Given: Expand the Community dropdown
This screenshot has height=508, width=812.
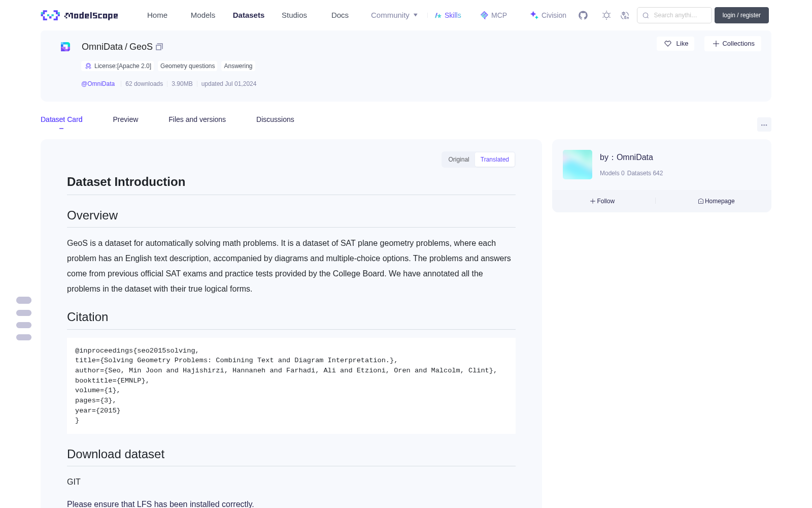Looking at the screenshot, I should 394,15.
